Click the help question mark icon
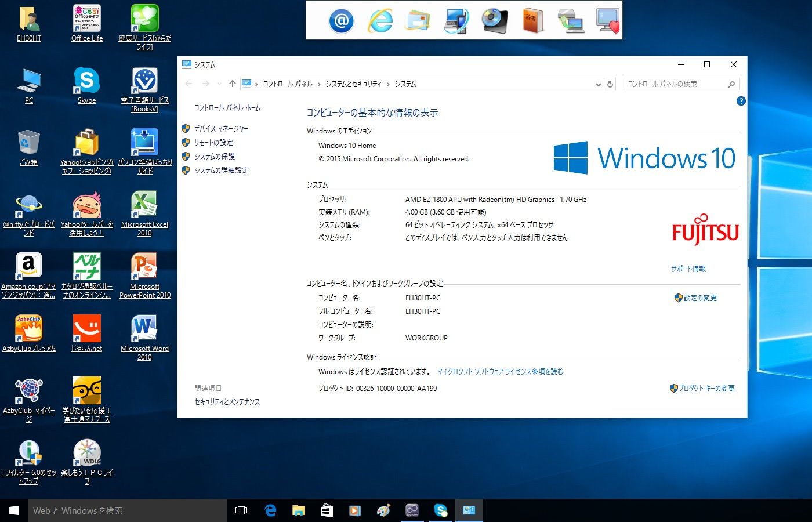Screen dimensions: 812x522 click(x=741, y=101)
